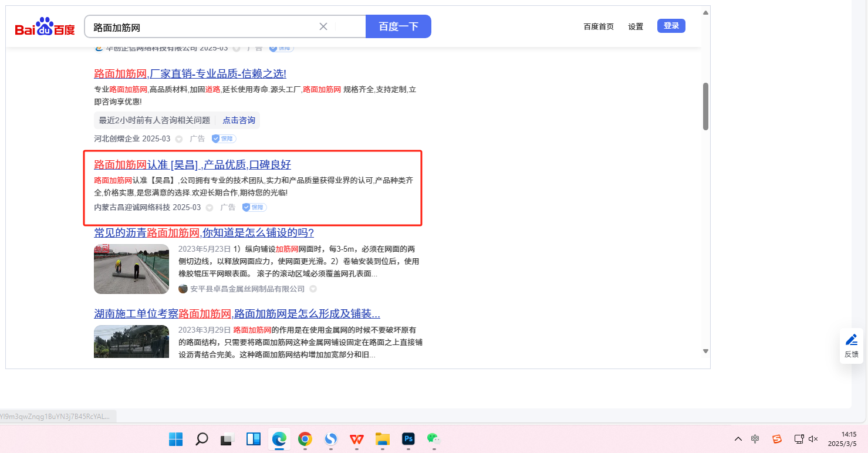Viewport: 868px width, 453px height.
Task: Expand dropdown arrow next to 河北创熠企业 2025-03
Action: [x=179, y=139]
